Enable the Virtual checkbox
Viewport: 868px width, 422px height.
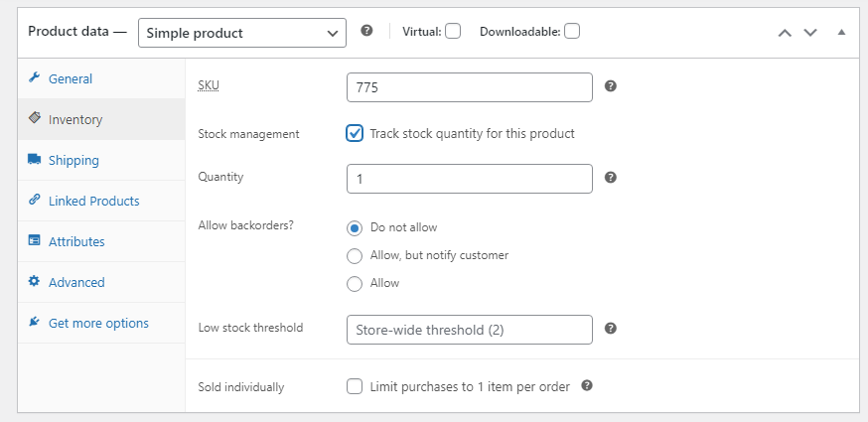coord(453,31)
